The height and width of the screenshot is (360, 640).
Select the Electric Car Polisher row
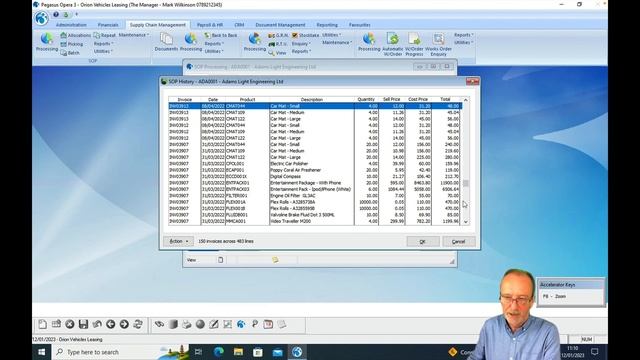coord(315,164)
